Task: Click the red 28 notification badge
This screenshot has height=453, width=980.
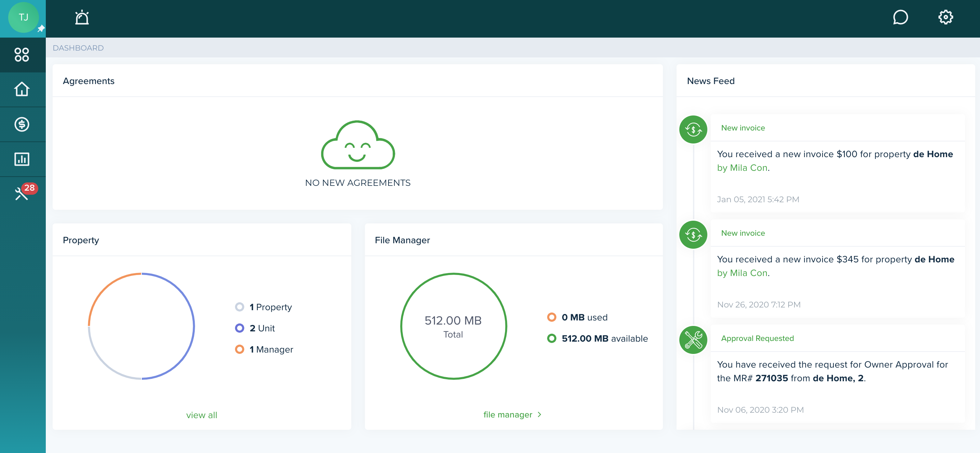Action: pyautogui.click(x=29, y=188)
